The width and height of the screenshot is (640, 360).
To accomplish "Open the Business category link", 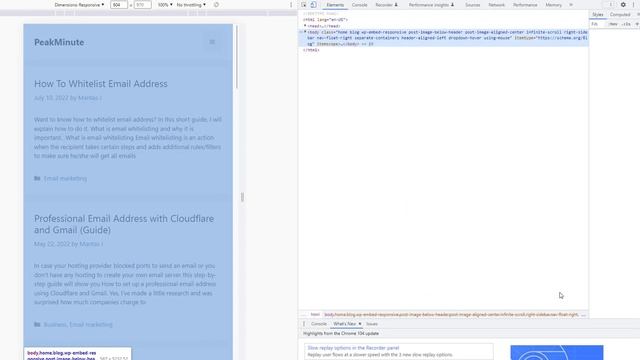I will pyautogui.click(x=55, y=324).
